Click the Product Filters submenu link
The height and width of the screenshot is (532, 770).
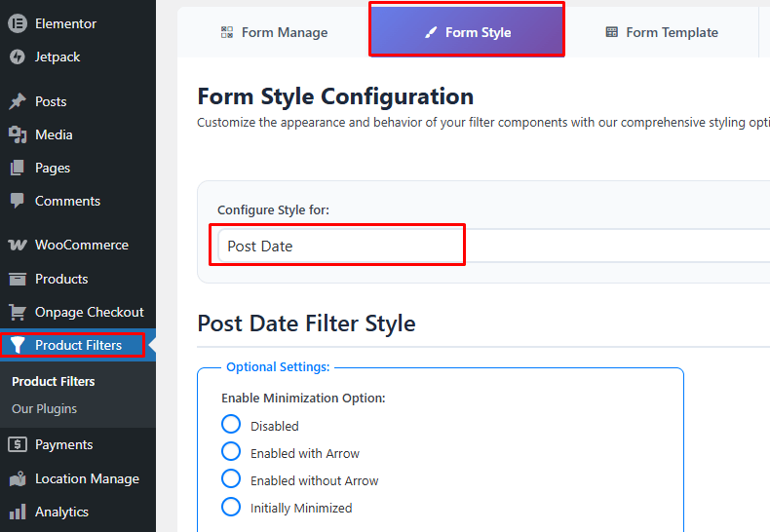click(54, 381)
